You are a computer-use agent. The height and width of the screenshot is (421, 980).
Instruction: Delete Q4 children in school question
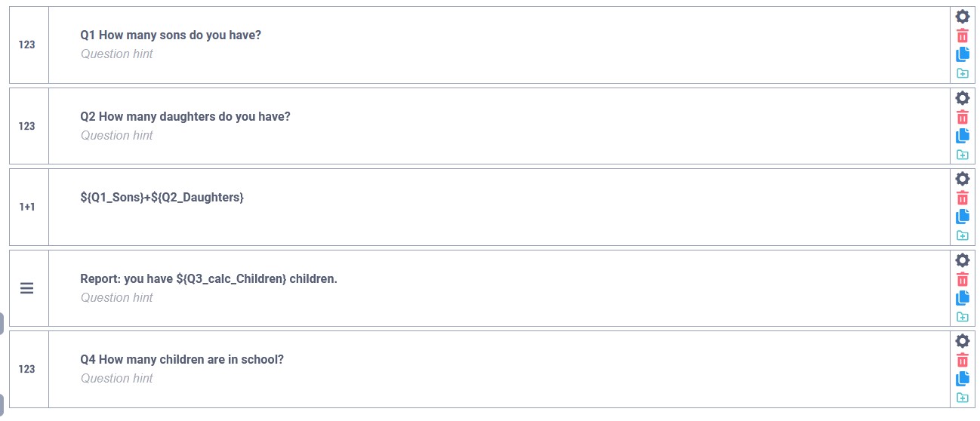point(962,360)
